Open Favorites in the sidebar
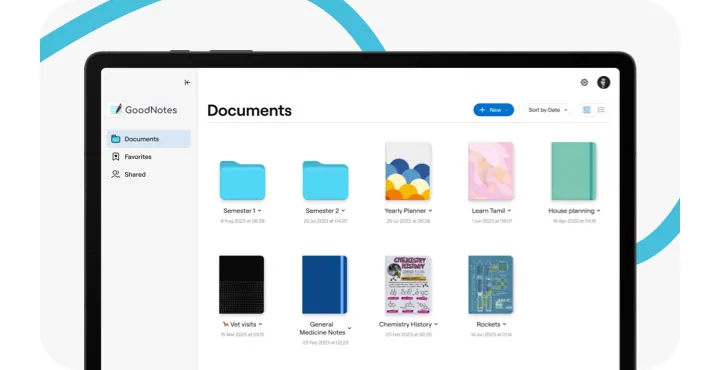 click(x=149, y=157)
